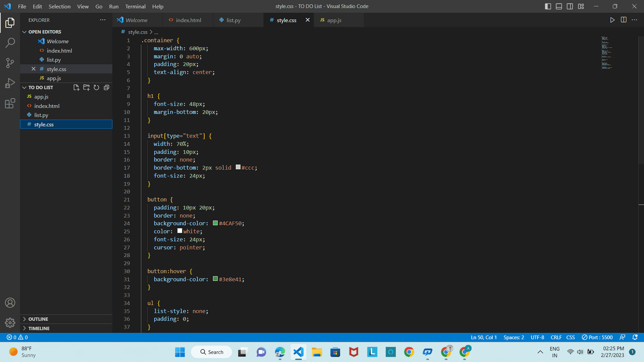This screenshot has width=644, height=362.
Task: Open the Help menu
Action: pos(157,6)
